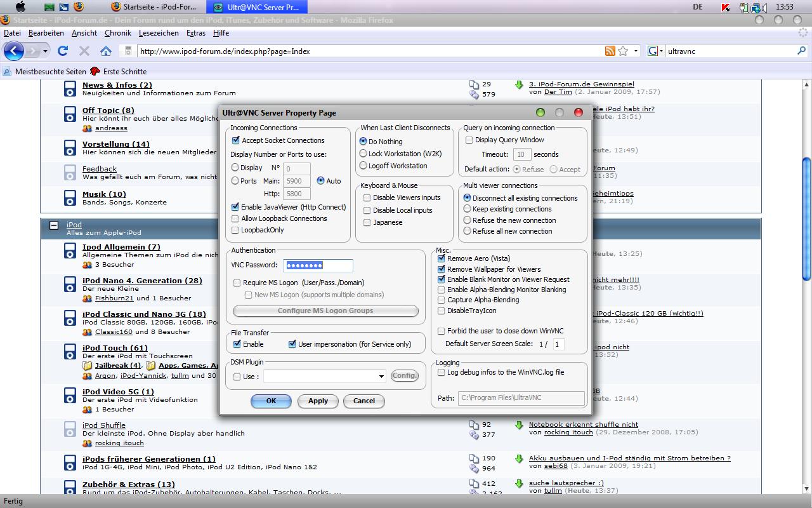Open the Lesezeichen menu
This screenshot has height=508, width=812.
click(159, 33)
